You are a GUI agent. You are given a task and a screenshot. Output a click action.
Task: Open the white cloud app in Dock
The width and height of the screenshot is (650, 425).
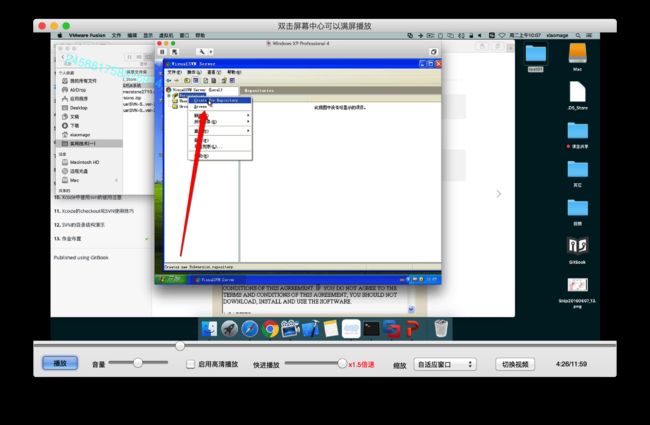351,328
